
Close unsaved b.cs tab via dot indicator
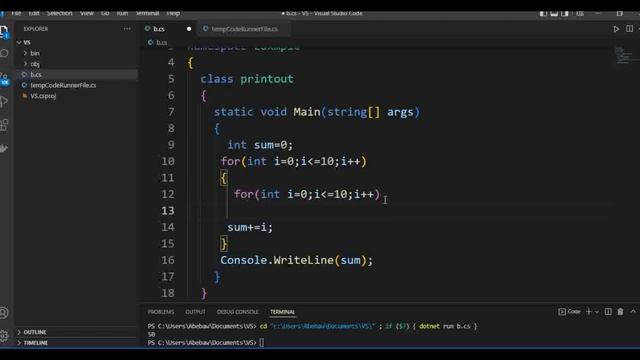click(x=189, y=29)
